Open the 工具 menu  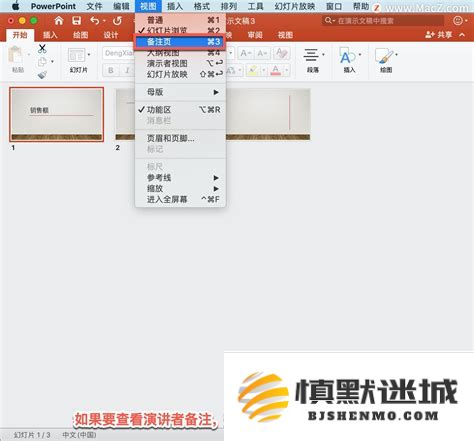tap(255, 6)
